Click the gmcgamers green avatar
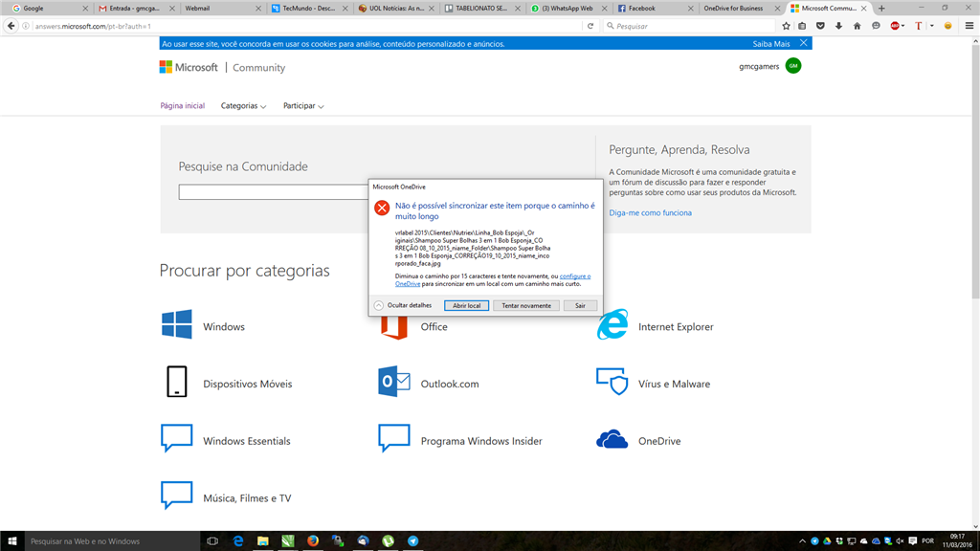Viewport: 980px width, 551px height. [x=793, y=66]
